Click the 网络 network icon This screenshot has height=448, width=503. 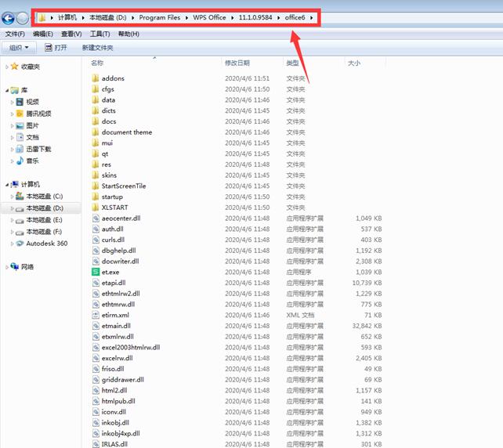pyautogui.click(x=15, y=267)
